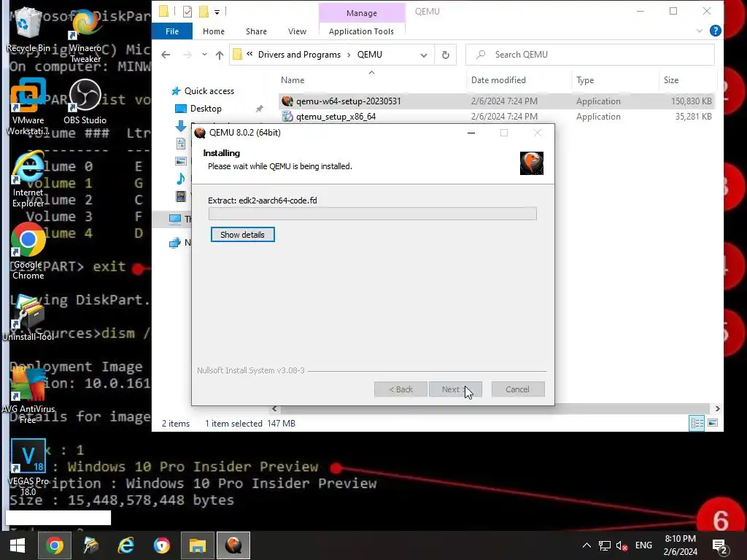Switch to File Explorer in the taskbar
The image size is (747, 560).
pyautogui.click(x=197, y=545)
